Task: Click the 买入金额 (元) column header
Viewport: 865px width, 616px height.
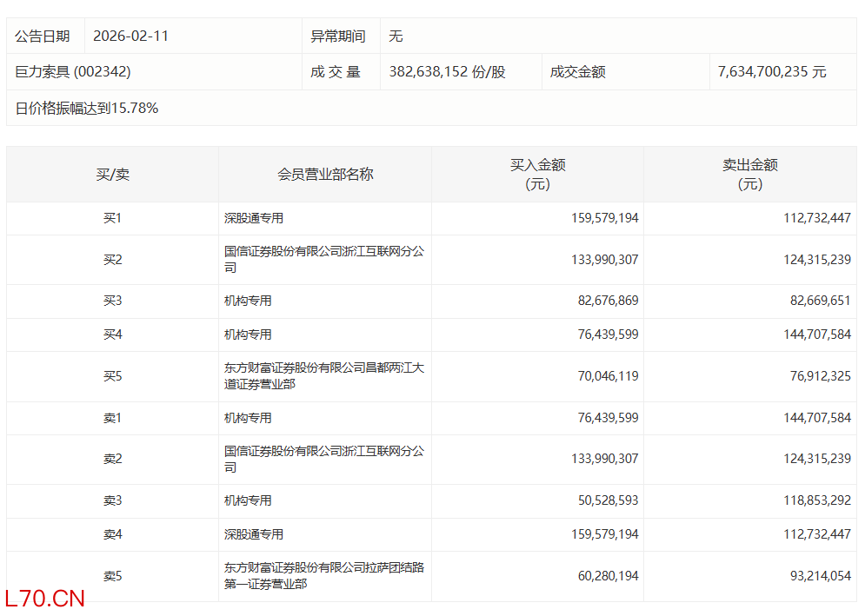Action: click(537, 175)
